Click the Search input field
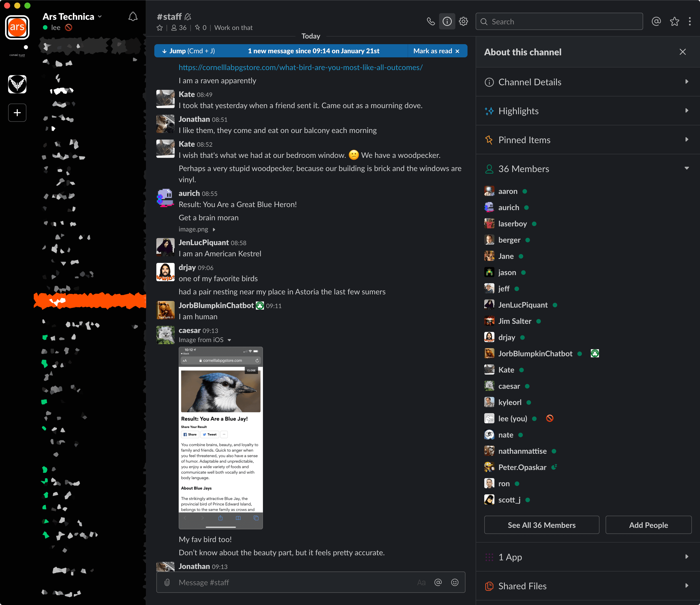Viewport: 700px width, 605px height. click(562, 22)
